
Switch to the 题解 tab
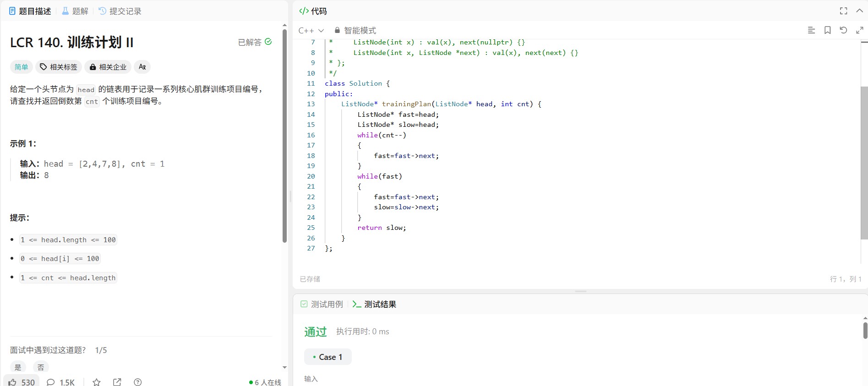tap(75, 11)
